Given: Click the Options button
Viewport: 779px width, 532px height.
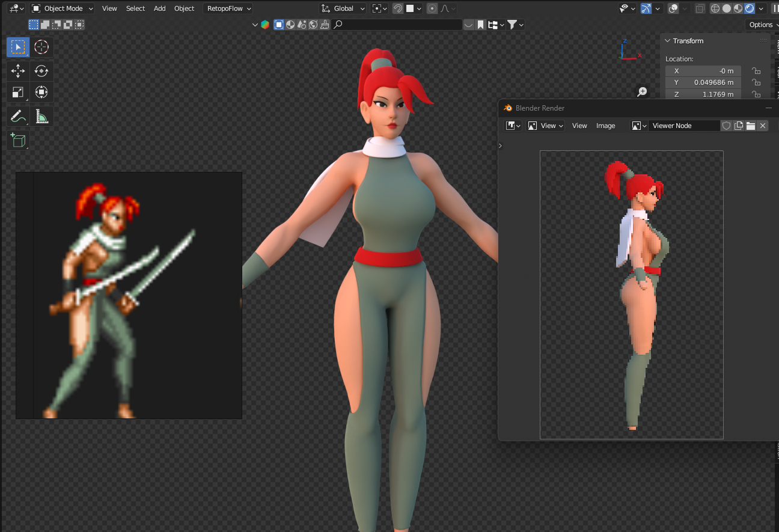Looking at the screenshot, I should pyautogui.click(x=762, y=25).
